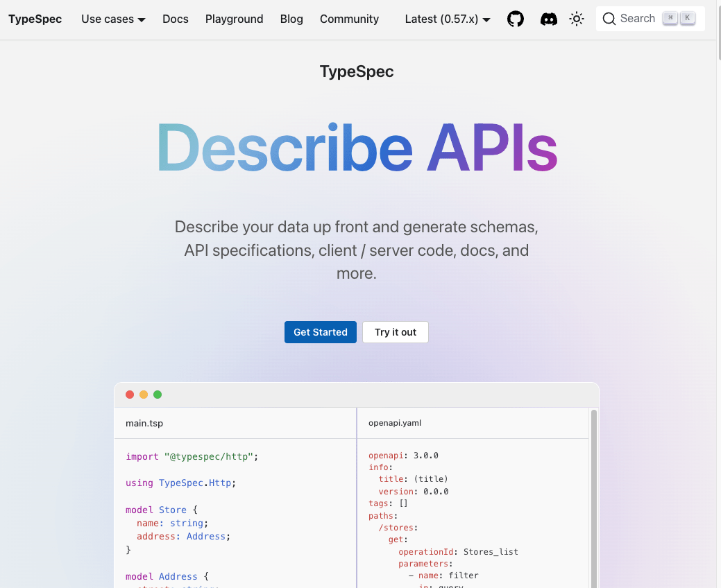Click the "- name: filter" line
Image resolution: width=721 pixels, height=588 pixels.
[443, 576]
